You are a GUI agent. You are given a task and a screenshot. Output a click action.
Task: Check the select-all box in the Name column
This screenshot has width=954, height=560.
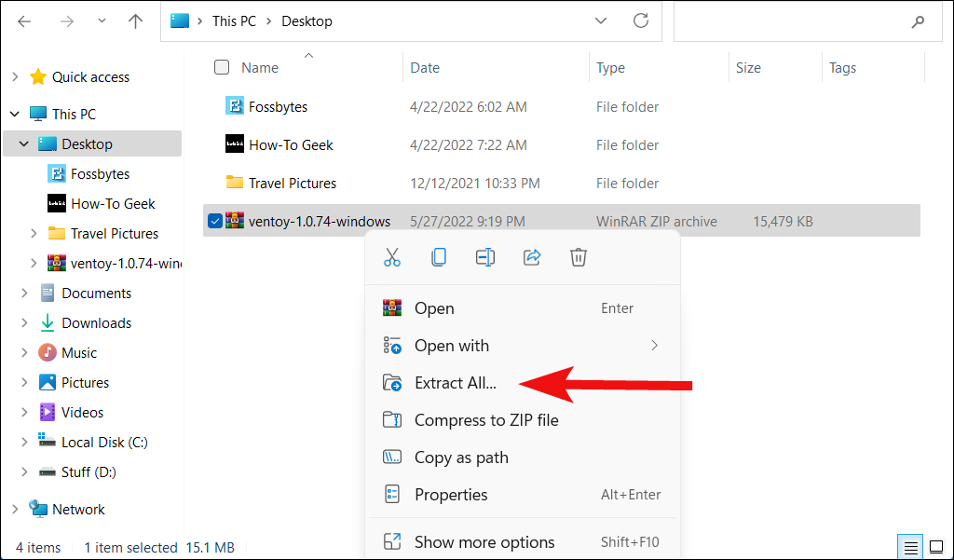221,67
